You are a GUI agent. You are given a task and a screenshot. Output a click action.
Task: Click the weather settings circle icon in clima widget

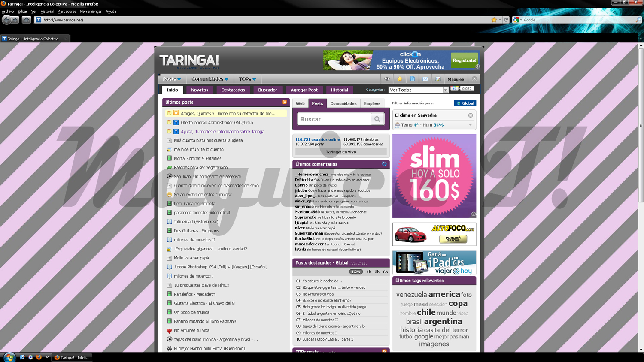click(471, 115)
